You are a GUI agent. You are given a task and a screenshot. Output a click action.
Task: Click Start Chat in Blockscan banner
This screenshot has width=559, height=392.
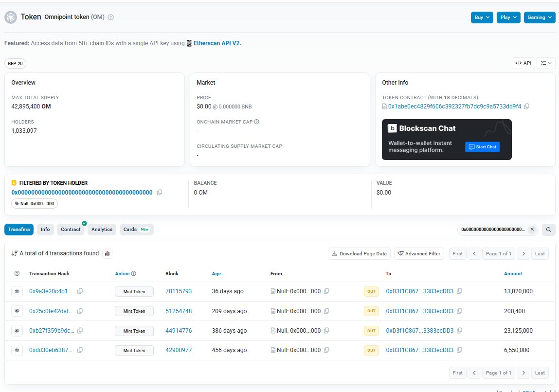point(482,147)
